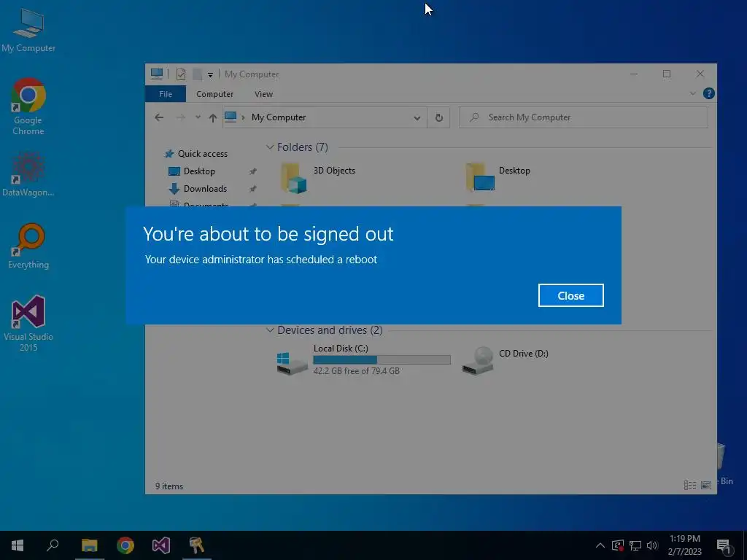Open the notification action center
Viewport: 747px width, 560px height.
[724, 545]
